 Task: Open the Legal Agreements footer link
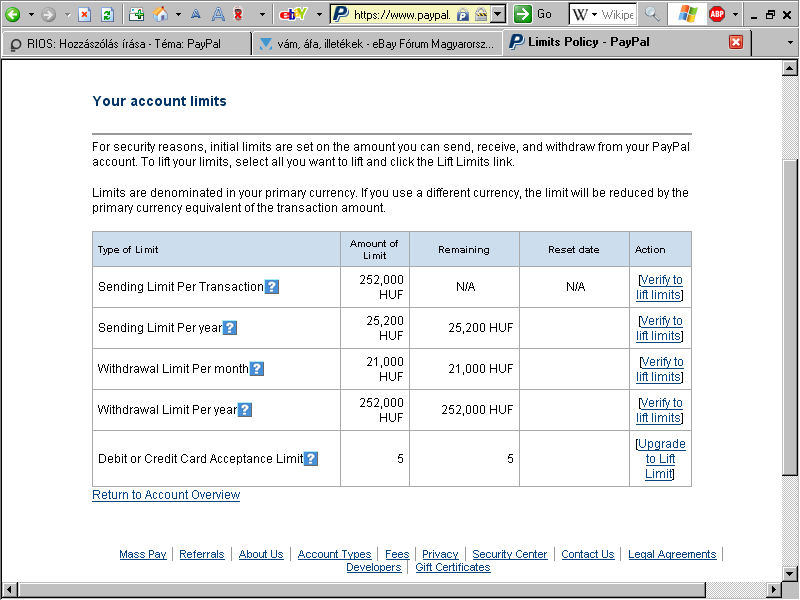(672, 554)
